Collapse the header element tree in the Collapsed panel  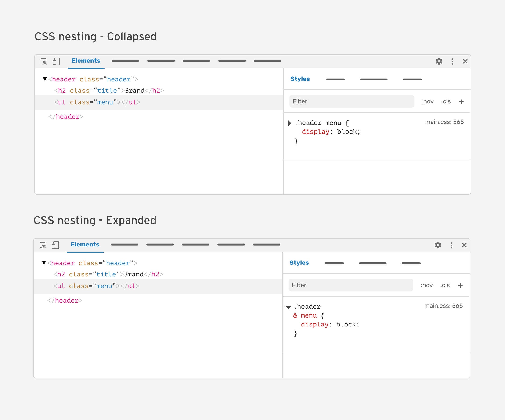click(45, 79)
